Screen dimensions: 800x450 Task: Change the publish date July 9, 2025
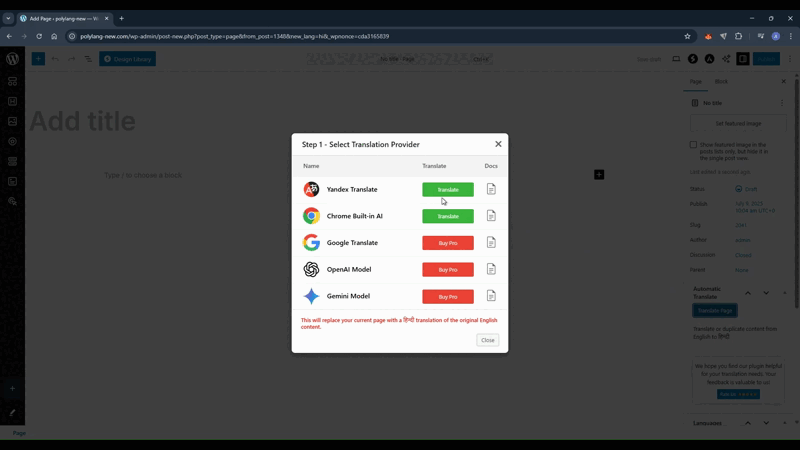coord(755,207)
